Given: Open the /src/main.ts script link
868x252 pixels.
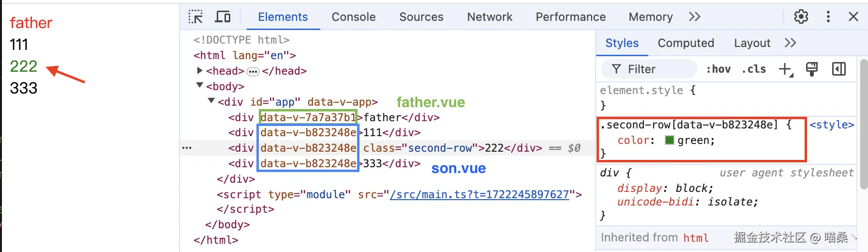Looking at the screenshot, I should (479, 194).
